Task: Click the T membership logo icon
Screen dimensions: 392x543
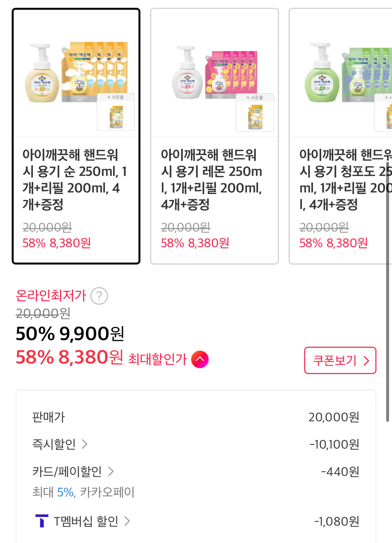Action: 42,521
